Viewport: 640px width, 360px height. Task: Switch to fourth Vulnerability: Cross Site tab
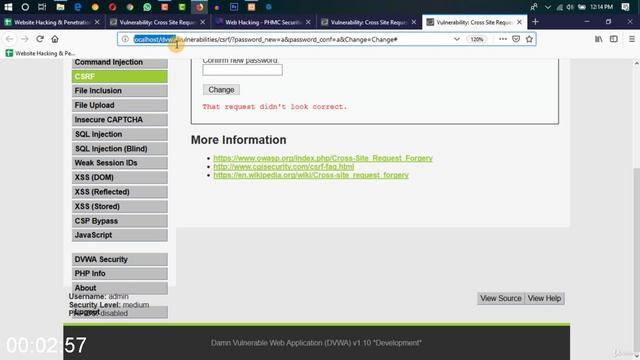pos(369,22)
